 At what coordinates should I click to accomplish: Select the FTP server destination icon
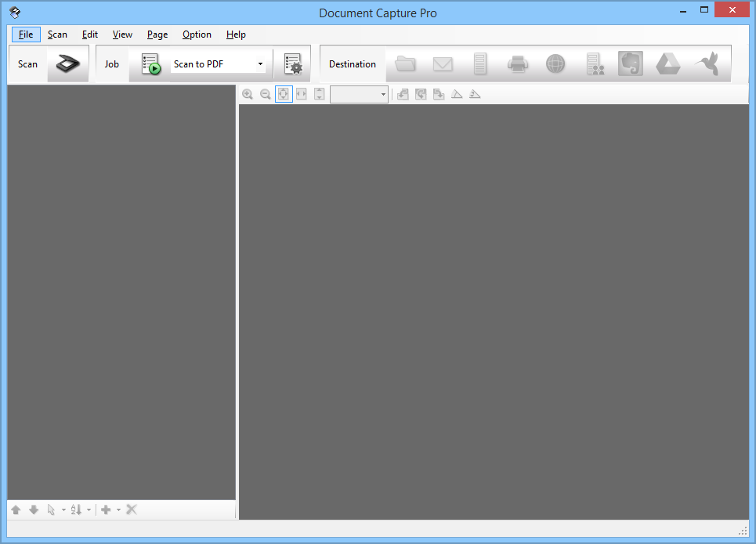(479, 63)
